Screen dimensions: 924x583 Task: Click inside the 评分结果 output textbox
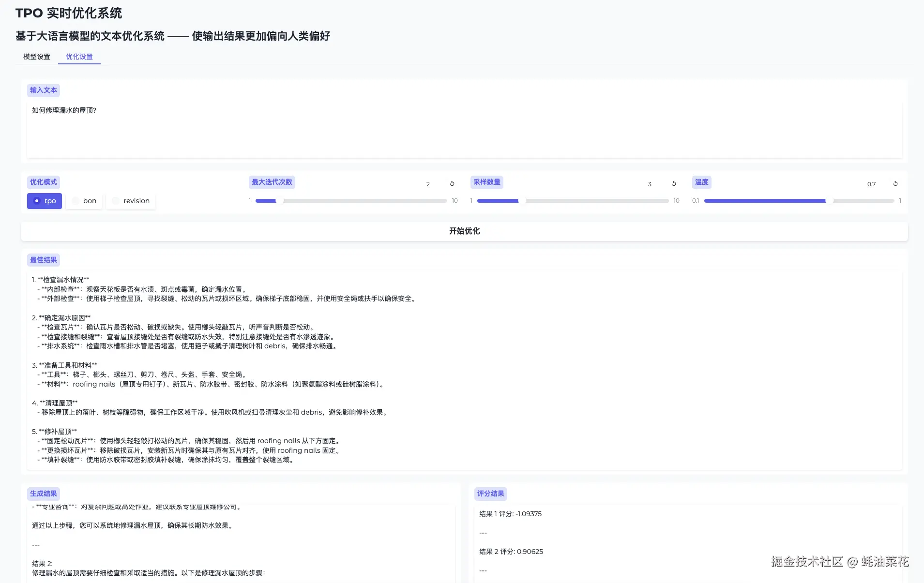coord(688,544)
